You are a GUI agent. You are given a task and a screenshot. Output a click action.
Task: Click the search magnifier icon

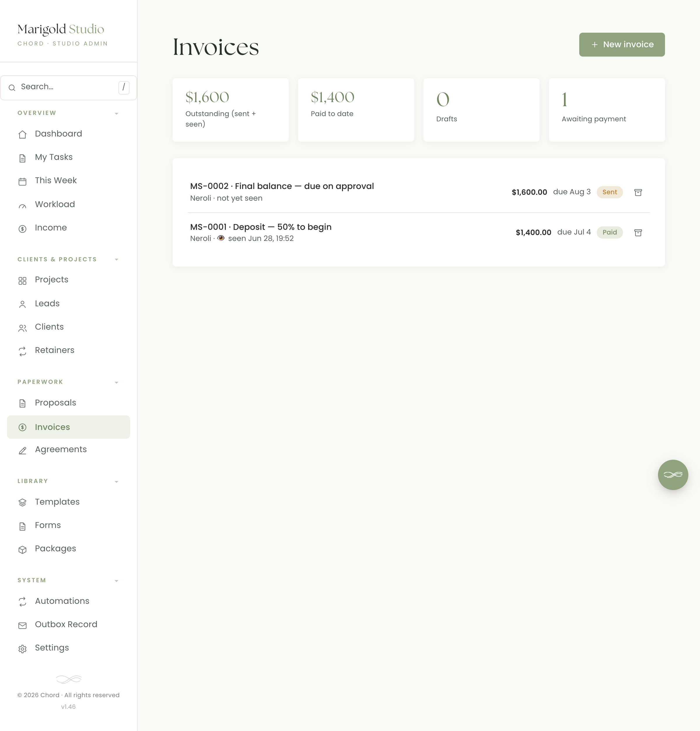(x=12, y=88)
